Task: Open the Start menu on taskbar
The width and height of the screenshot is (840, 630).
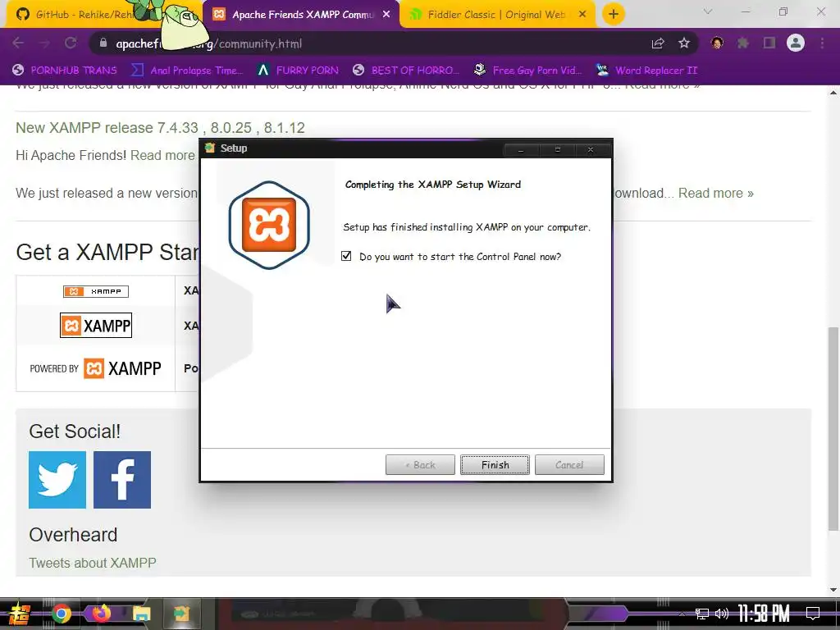Action: (19, 614)
